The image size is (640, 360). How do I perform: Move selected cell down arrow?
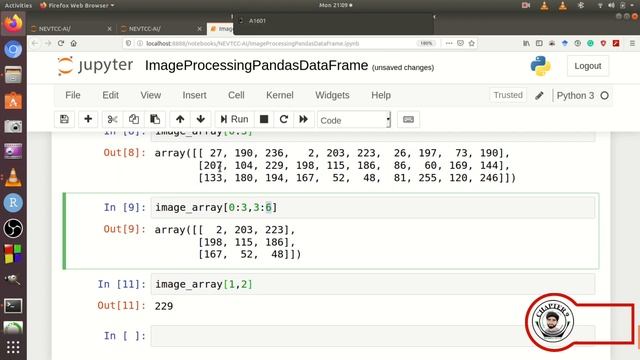(200, 119)
